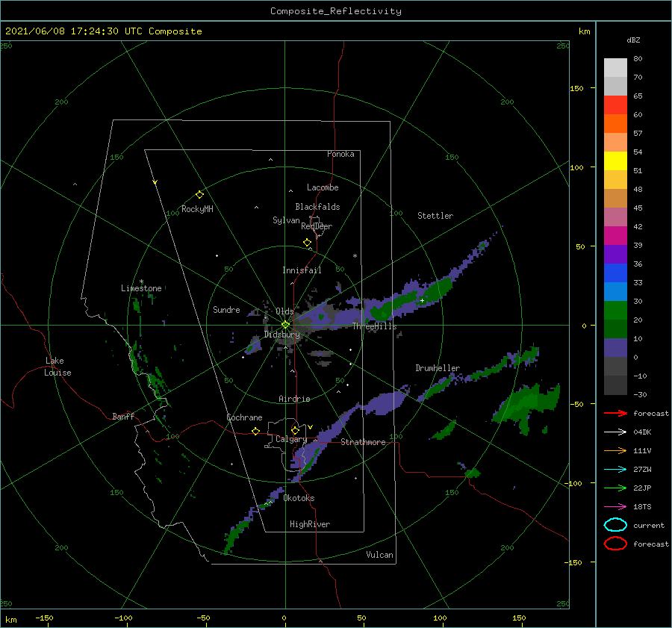Viewport: 672px width, 628px height.
Task: Click the Innisfail town label
Action: tap(302, 270)
